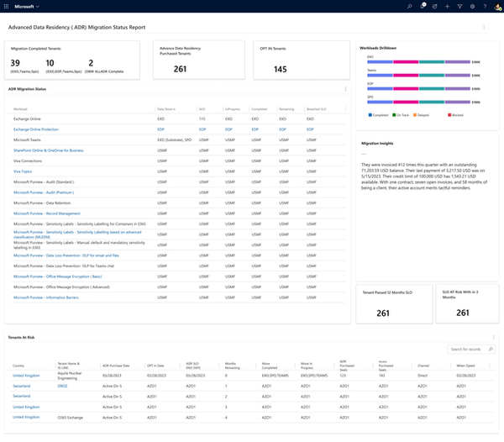Open the settings gear icon
Viewport: 504px width, 442px height.
472,7
